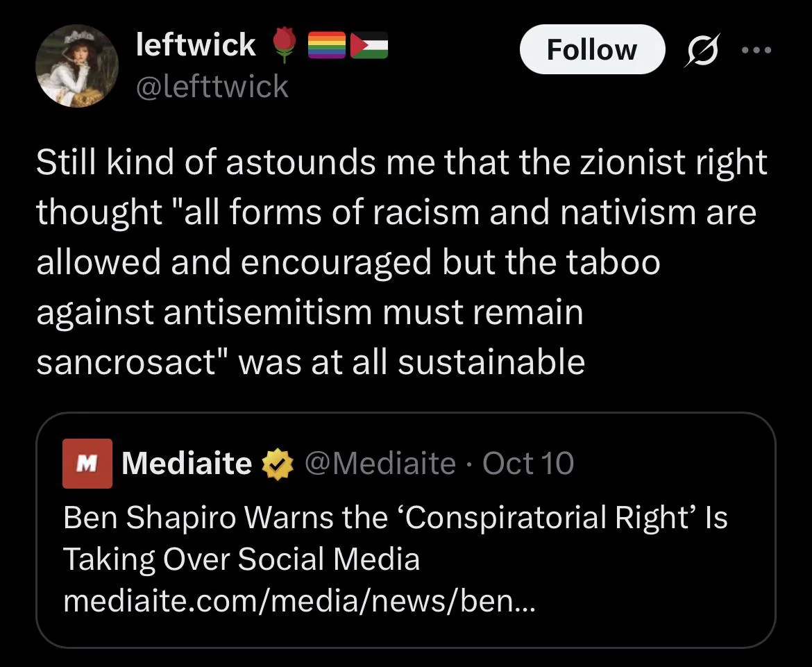Open the leftwick profile picture

pos(77,69)
